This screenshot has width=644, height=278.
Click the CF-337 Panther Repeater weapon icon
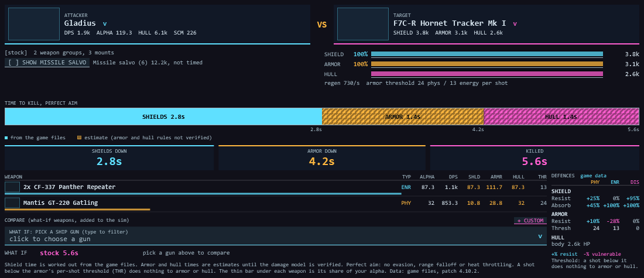pyautogui.click(x=12, y=187)
